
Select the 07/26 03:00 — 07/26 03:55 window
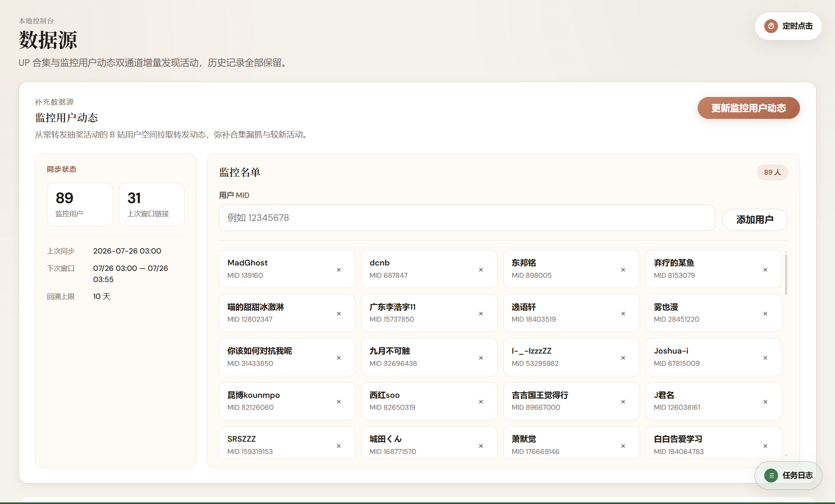pos(130,274)
